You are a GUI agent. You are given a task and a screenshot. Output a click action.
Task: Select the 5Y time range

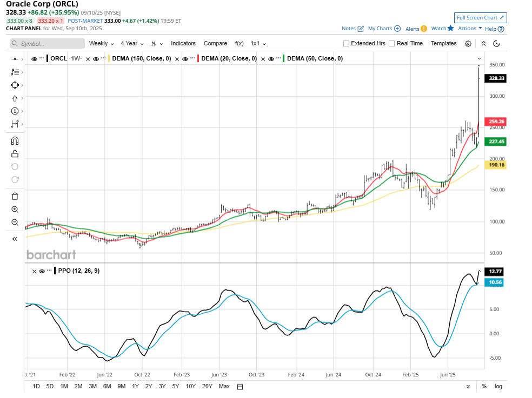point(175,387)
